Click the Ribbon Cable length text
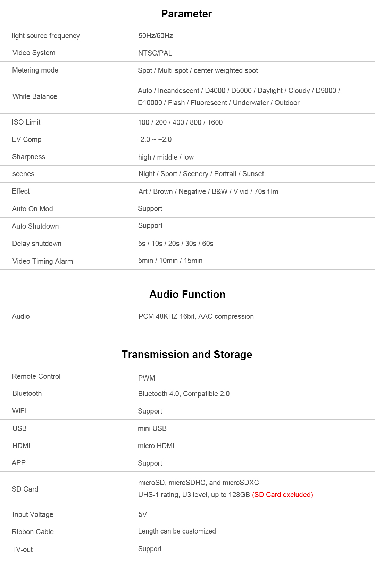Screen dimensions: 375x588 [177, 531]
